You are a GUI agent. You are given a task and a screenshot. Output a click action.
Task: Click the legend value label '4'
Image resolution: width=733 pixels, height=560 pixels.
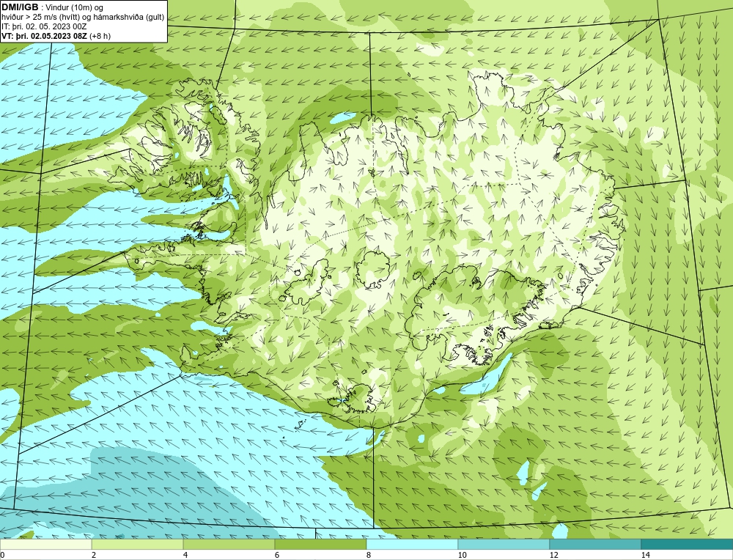coord(185,555)
